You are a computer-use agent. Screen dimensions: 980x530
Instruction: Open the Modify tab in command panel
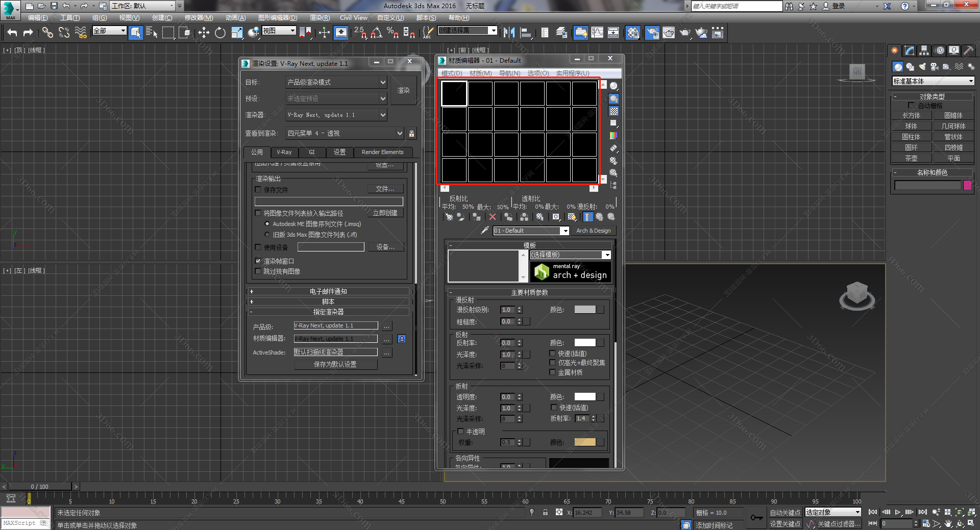[x=910, y=51]
